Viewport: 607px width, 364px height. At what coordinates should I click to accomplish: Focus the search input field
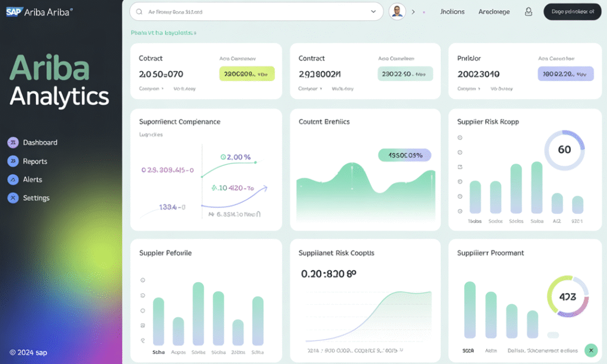point(256,12)
